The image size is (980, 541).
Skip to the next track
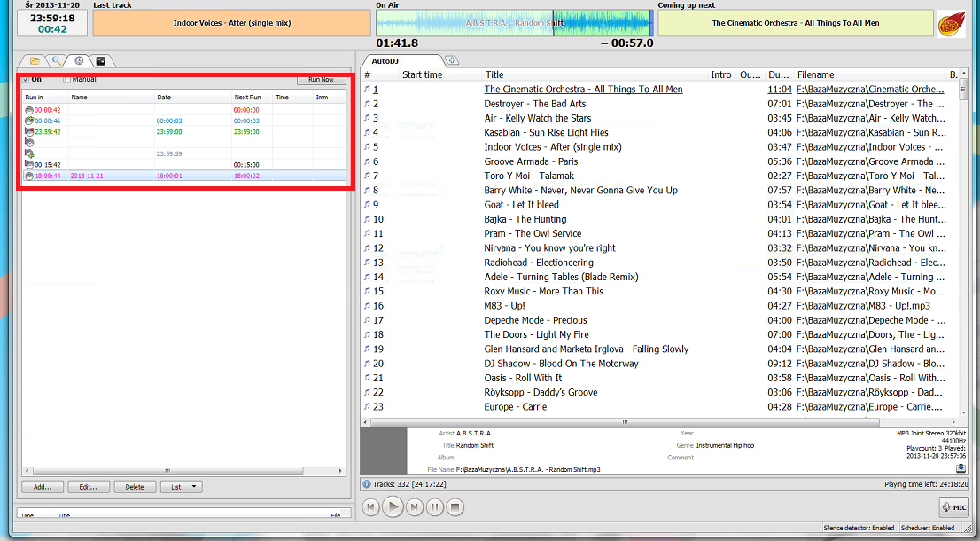(414, 507)
